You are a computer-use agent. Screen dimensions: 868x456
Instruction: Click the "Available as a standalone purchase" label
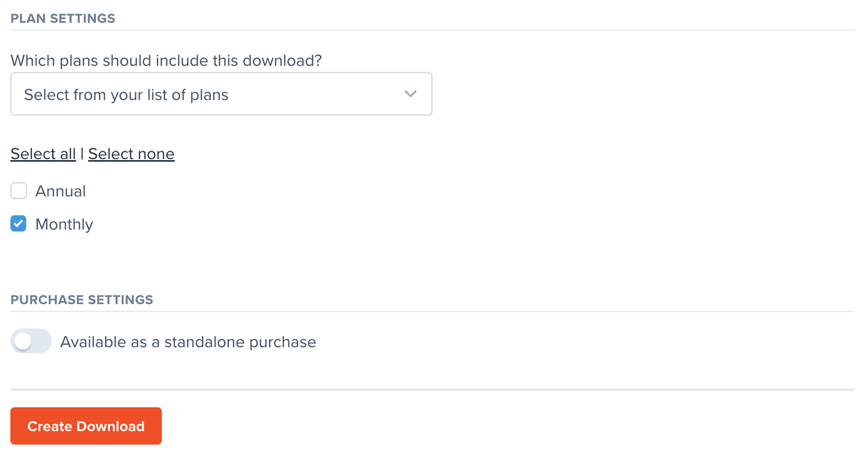tap(188, 342)
